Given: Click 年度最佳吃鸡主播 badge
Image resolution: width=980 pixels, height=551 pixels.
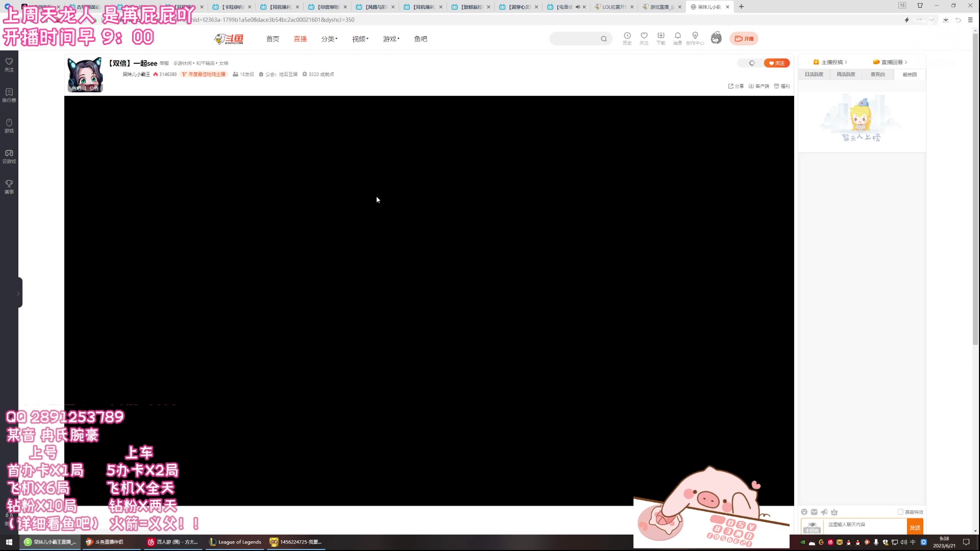Looking at the screenshot, I should coord(204,74).
